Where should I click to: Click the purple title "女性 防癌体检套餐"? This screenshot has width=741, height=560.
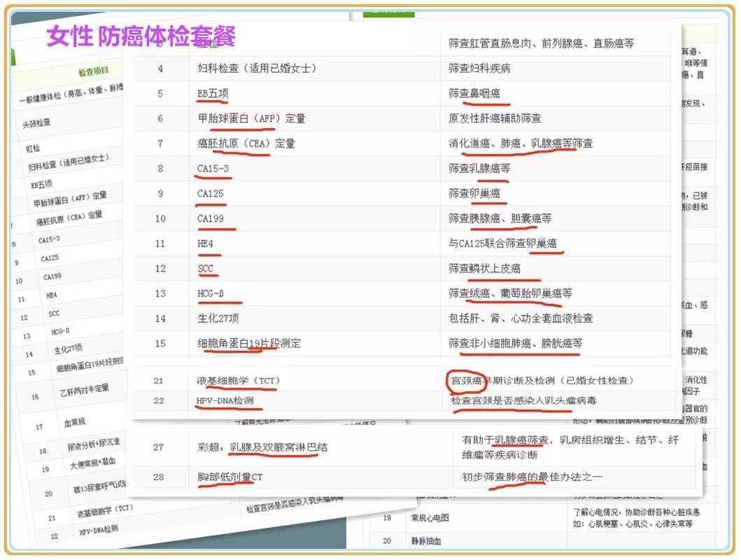point(141,35)
